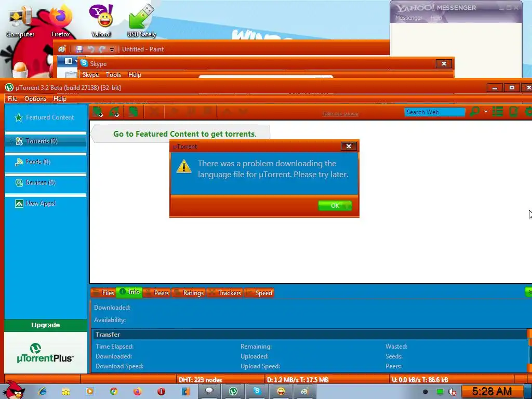Click the Featured Content star icon
This screenshot has width=532, height=399.
(x=19, y=117)
